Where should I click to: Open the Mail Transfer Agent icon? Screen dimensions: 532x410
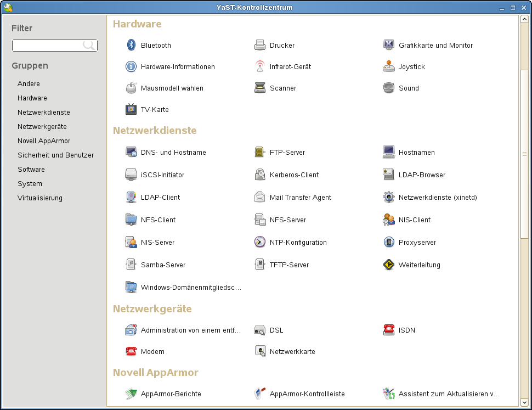pyautogui.click(x=260, y=197)
